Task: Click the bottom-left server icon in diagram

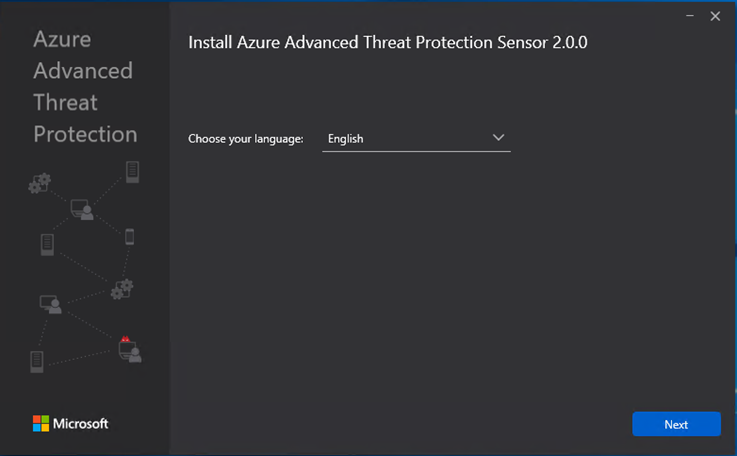Action: tap(37, 362)
